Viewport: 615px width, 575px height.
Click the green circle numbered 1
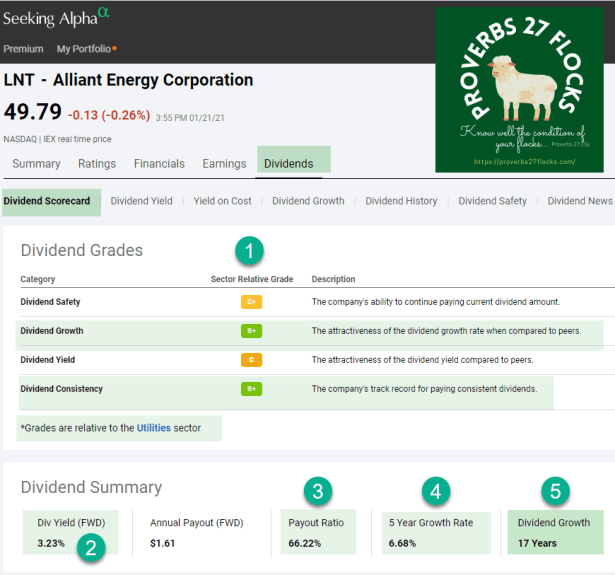click(x=251, y=250)
